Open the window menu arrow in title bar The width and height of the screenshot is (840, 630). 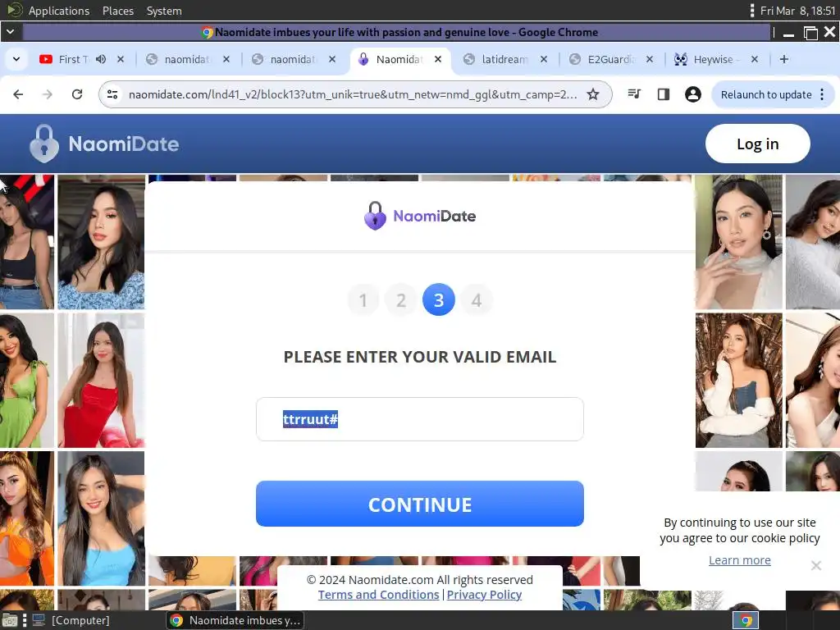tap(10, 32)
